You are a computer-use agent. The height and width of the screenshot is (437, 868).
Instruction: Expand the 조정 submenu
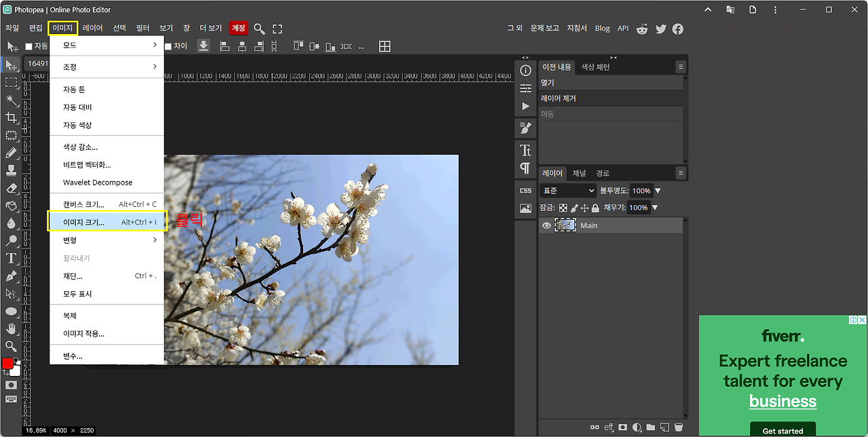pyautogui.click(x=107, y=67)
